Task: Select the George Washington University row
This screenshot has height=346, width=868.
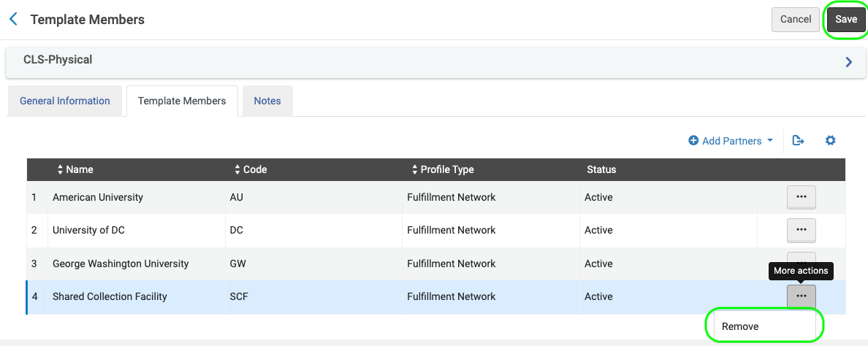Action: (121, 264)
